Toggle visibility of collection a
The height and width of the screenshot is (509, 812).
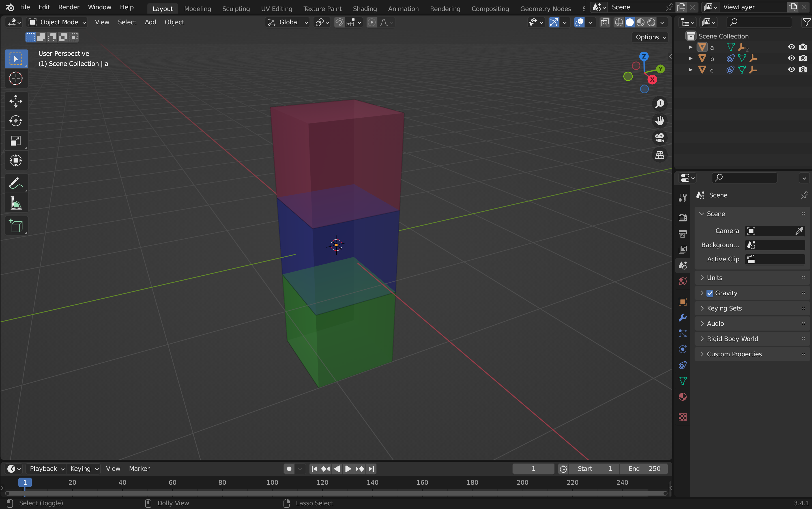(791, 47)
